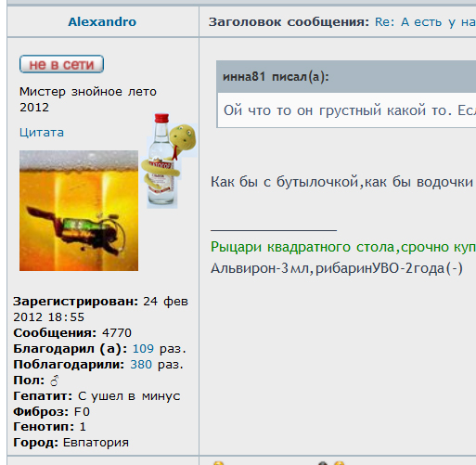Click the 'Зарегистрирован' registration date field

(100, 309)
